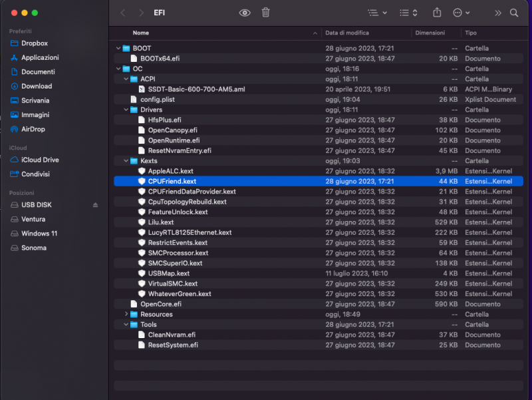Collapse the Drivers folder
The height and width of the screenshot is (400, 532).
(x=126, y=110)
